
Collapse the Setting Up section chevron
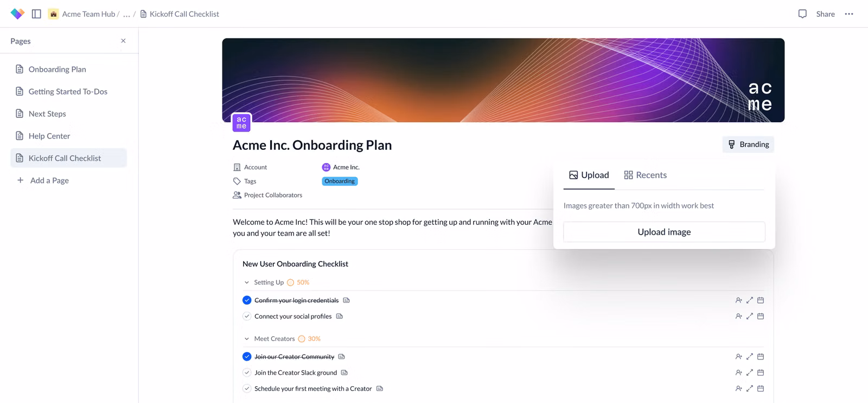pyautogui.click(x=247, y=282)
